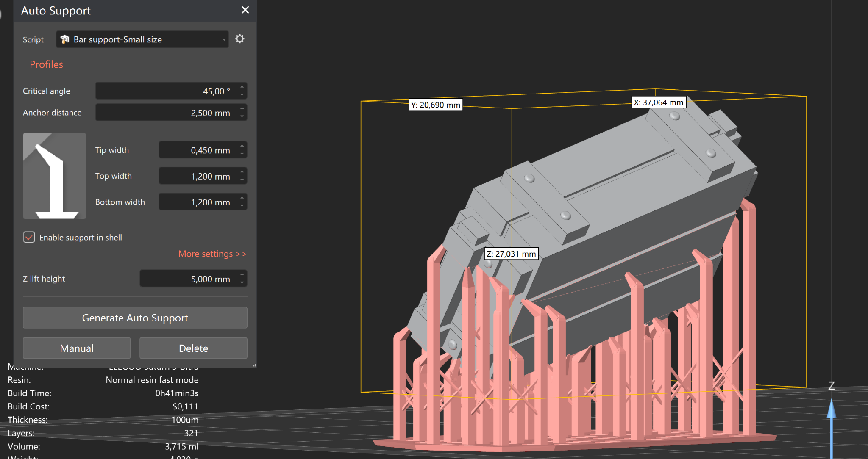Click the X dimension label 37,064 mm
Image resolution: width=868 pixels, height=459 pixels.
tap(658, 102)
